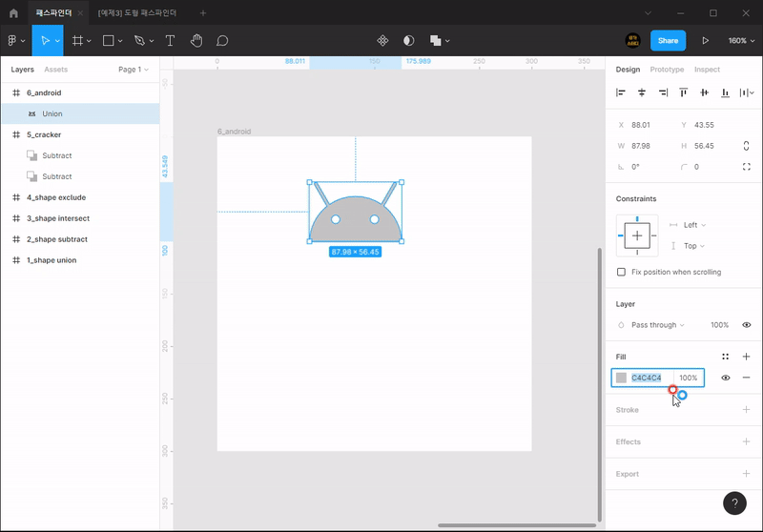Toggle constrain proportions lock
763x532 pixels.
coord(746,146)
